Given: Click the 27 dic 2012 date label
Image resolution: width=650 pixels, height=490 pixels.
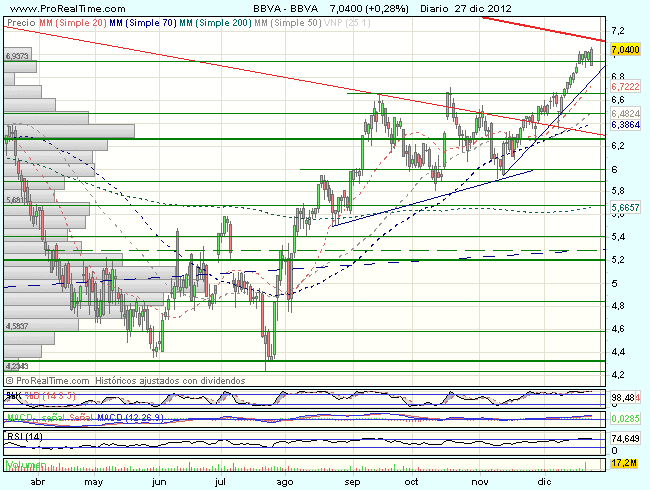Looking at the screenshot, I should (483, 9).
